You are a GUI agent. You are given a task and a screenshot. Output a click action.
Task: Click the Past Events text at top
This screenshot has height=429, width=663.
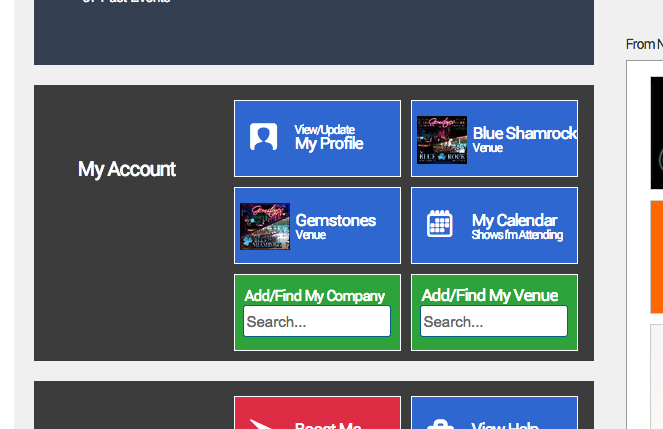pyautogui.click(x=126, y=2)
